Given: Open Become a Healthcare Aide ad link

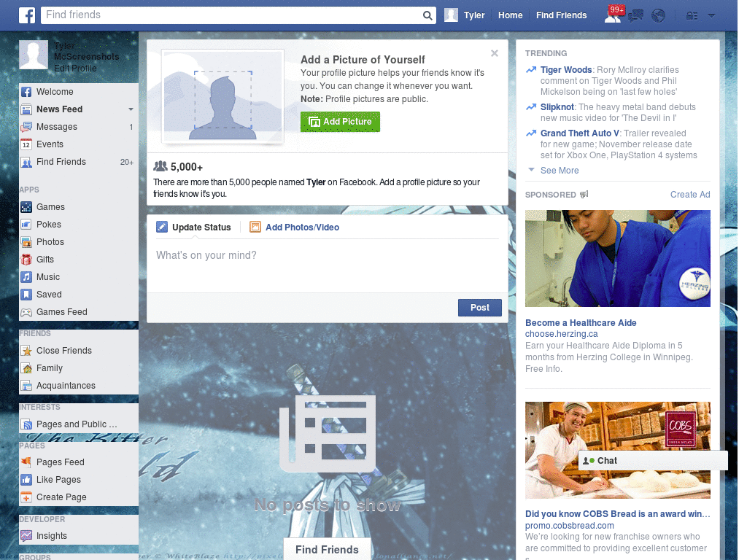Looking at the screenshot, I should tap(581, 323).
